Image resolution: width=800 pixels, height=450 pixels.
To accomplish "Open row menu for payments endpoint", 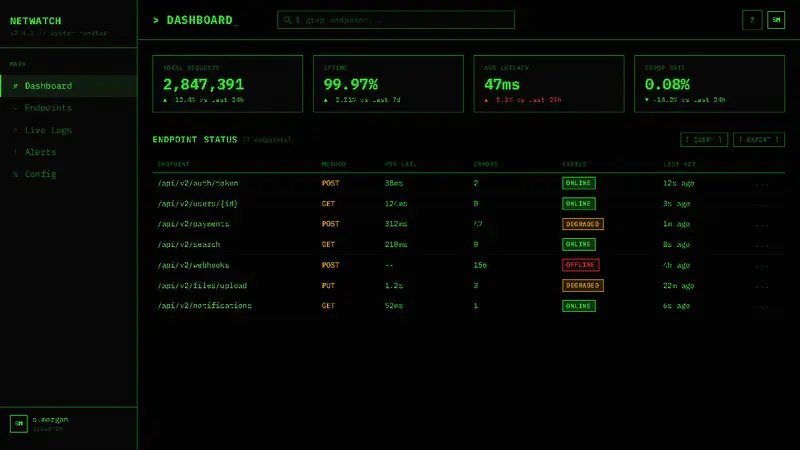I will 762,224.
